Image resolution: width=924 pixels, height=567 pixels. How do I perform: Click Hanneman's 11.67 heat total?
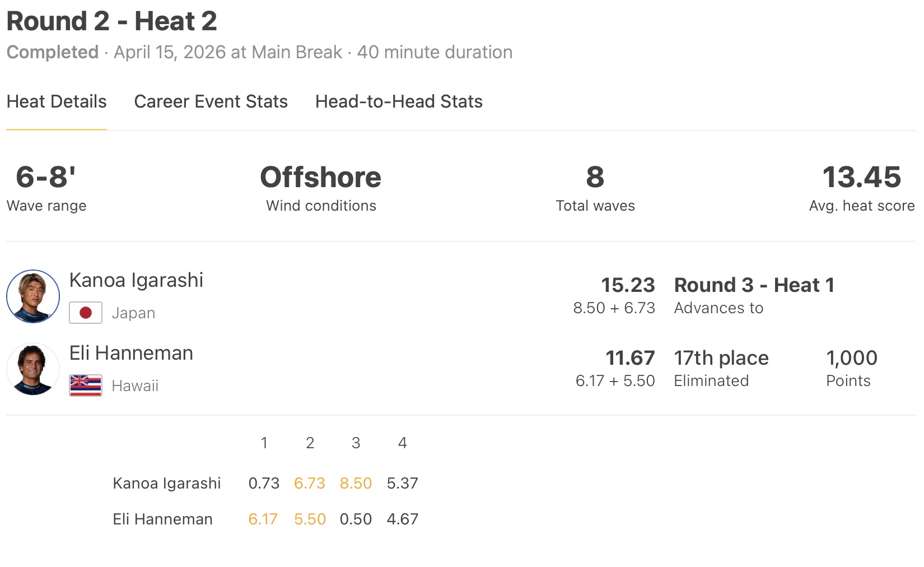point(630,358)
